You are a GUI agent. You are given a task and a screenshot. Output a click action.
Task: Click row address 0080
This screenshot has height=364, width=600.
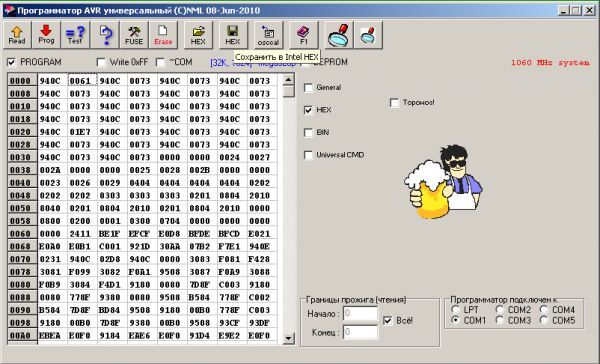(x=22, y=284)
